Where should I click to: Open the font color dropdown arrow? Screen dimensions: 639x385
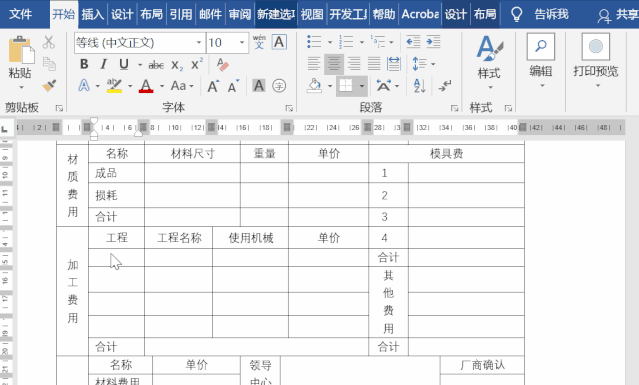tap(162, 86)
